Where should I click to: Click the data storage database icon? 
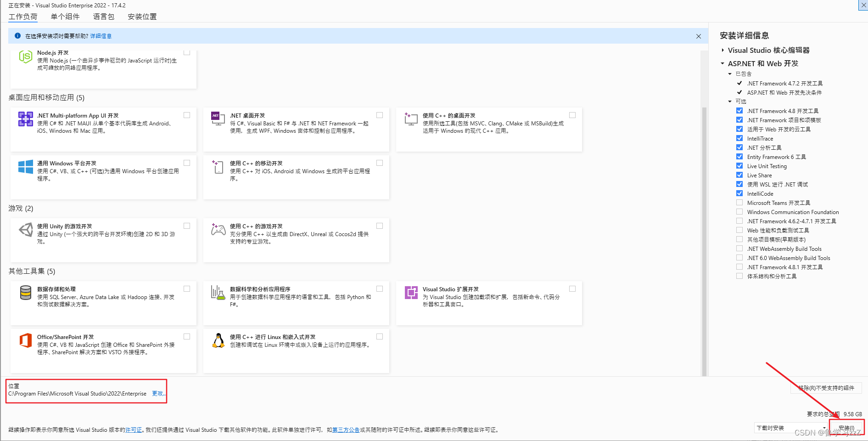pos(25,293)
